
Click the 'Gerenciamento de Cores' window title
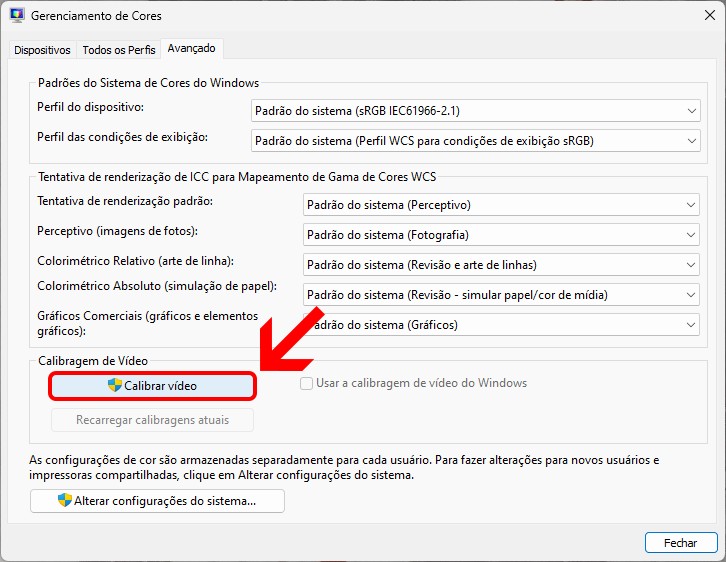point(96,16)
